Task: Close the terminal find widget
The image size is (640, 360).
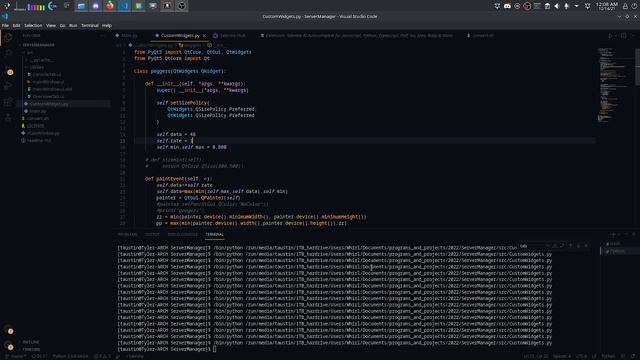Action: [586, 246]
